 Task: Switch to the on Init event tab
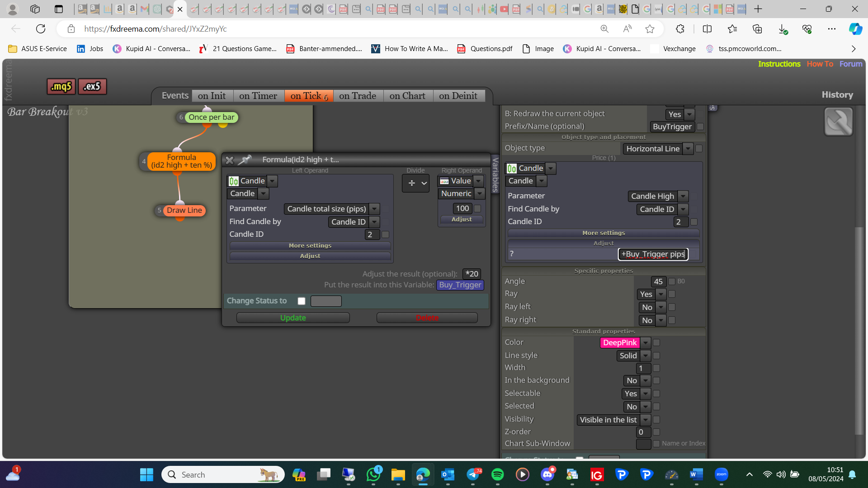pyautogui.click(x=212, y=96)
